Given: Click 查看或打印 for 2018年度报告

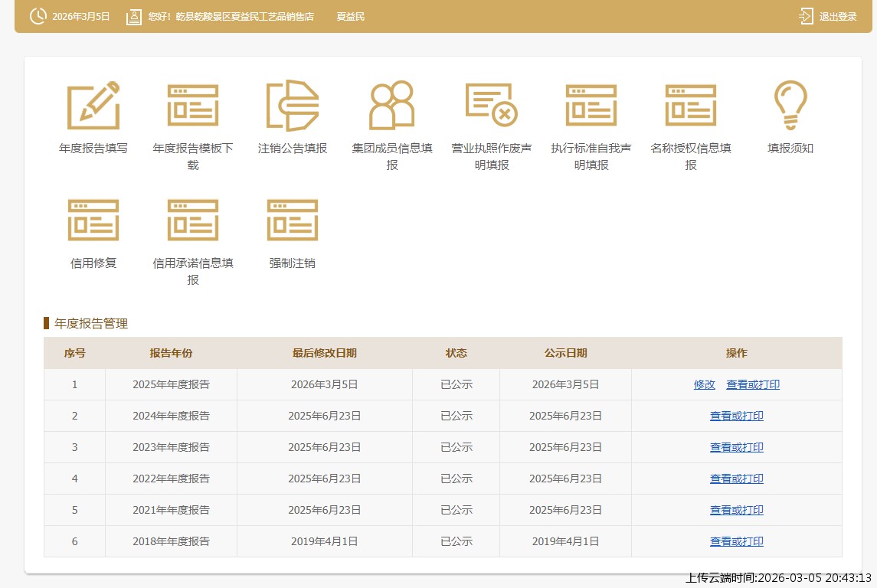Looking at the screenshot, I should point(737,541).
